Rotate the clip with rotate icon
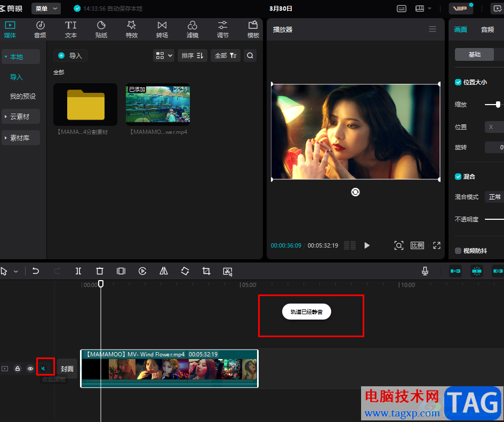Screen dimensions: 504x422 pos(185,271)
